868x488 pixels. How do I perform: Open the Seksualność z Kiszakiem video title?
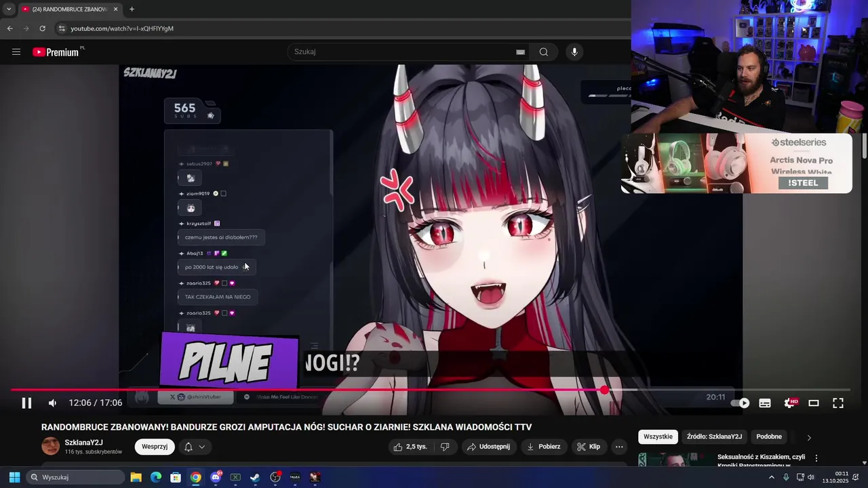pos(762,461)
